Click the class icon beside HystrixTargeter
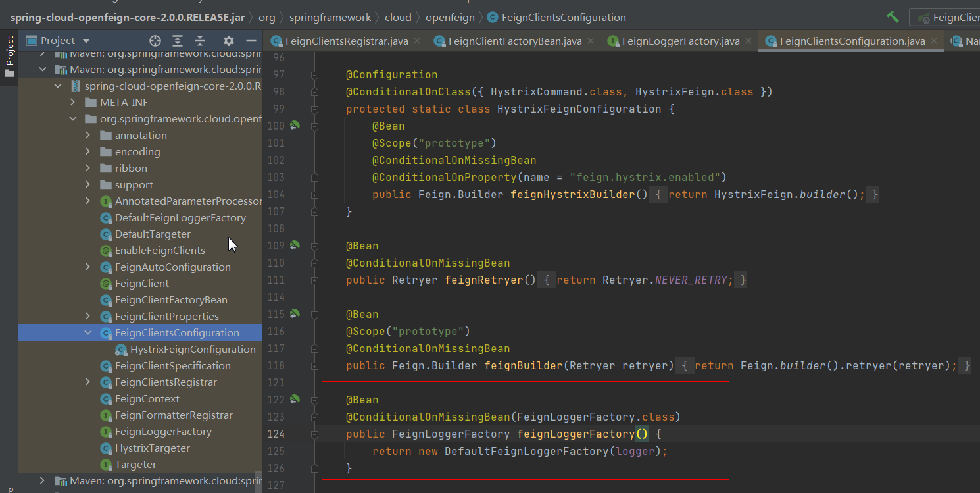980x493 pixels. [105, 448]
